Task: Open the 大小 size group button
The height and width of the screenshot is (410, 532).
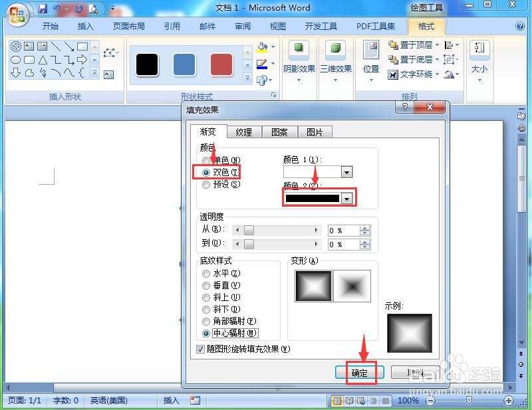Action: [479, 61]
